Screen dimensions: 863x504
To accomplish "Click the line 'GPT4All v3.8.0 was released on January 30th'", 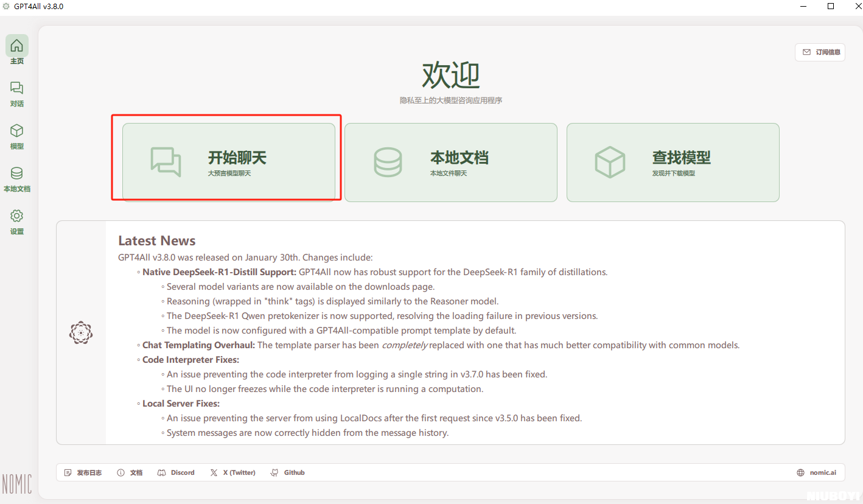I will 245,257.
